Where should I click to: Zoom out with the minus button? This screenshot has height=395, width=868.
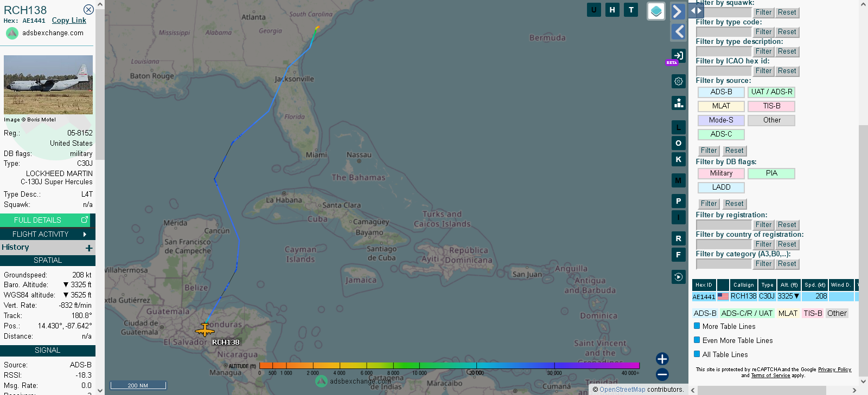[662, 374]
